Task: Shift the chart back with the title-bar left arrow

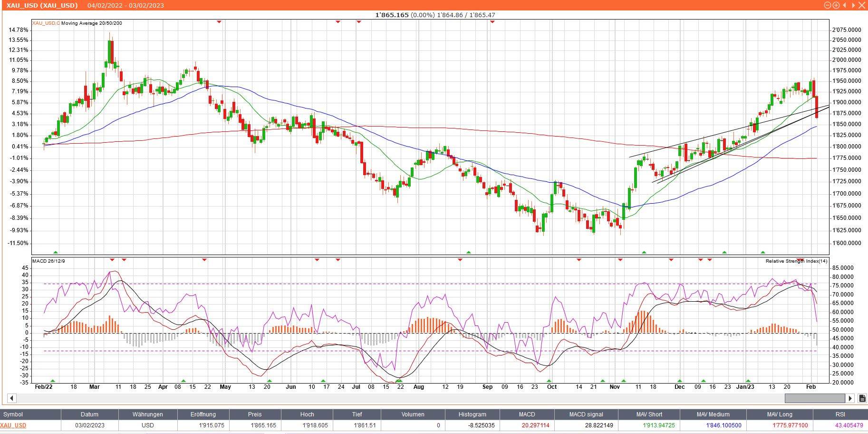Action: click(845, 5)
